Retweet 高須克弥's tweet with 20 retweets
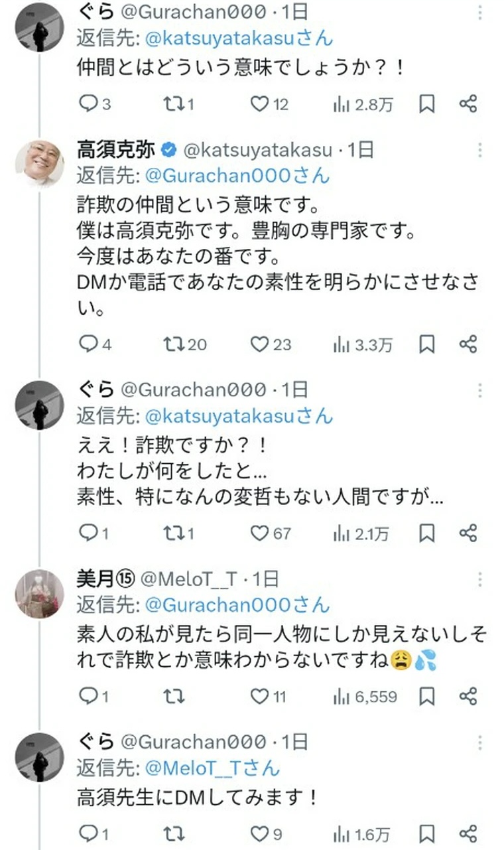 tap(172, 344)
